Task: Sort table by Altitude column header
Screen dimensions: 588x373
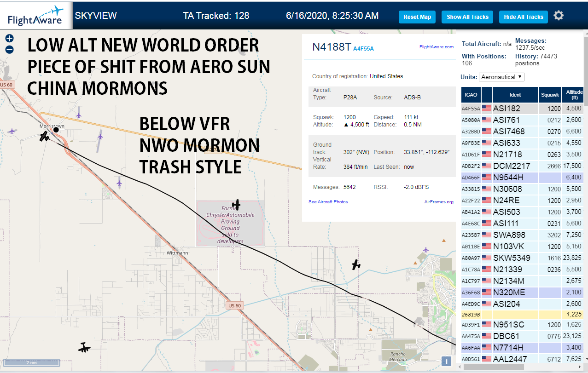Action: click(x=574, y=95)
